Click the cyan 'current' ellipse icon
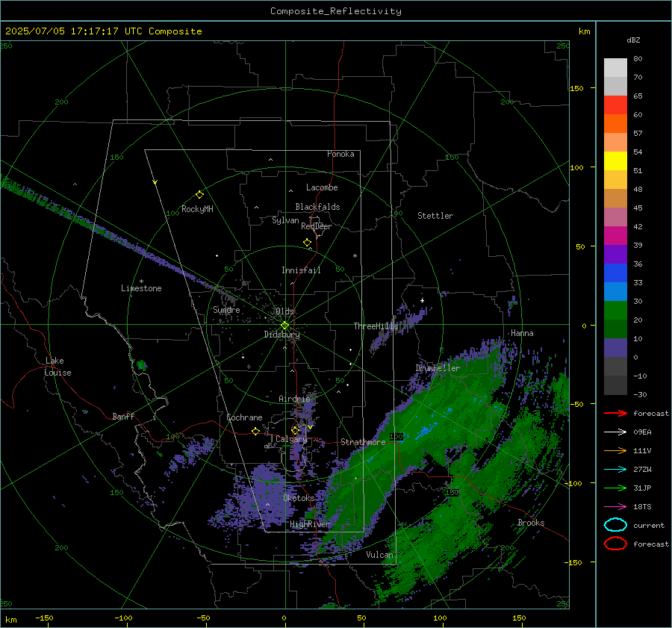Viewport: 672px width, 628px height. pyautogui.click(x=615, y=525)
